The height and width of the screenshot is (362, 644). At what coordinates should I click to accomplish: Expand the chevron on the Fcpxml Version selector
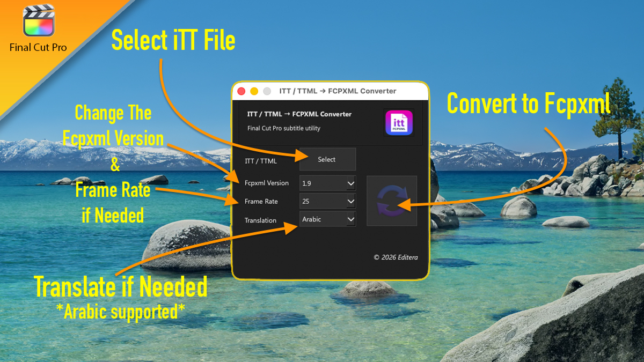[352, 183]
